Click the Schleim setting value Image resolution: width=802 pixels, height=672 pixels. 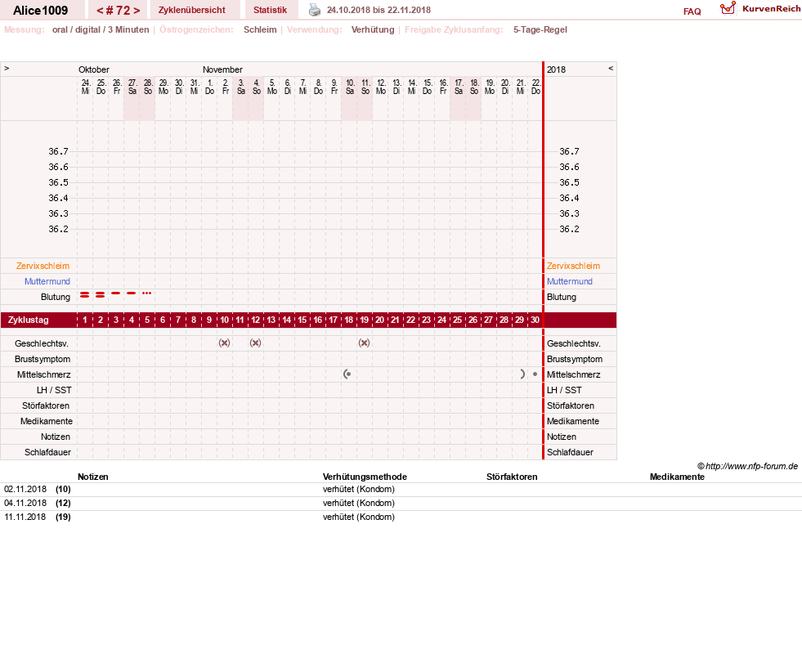(x=260, y=29)
